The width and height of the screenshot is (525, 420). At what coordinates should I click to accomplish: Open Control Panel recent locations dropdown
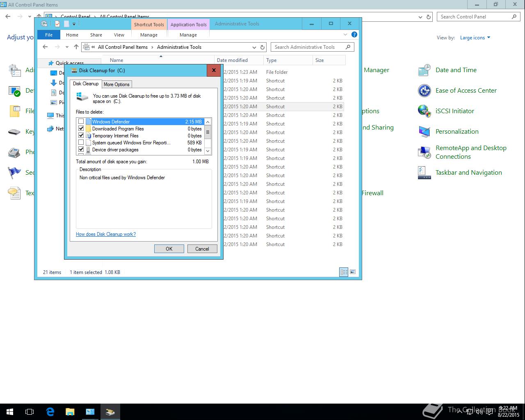pos(30,17)
